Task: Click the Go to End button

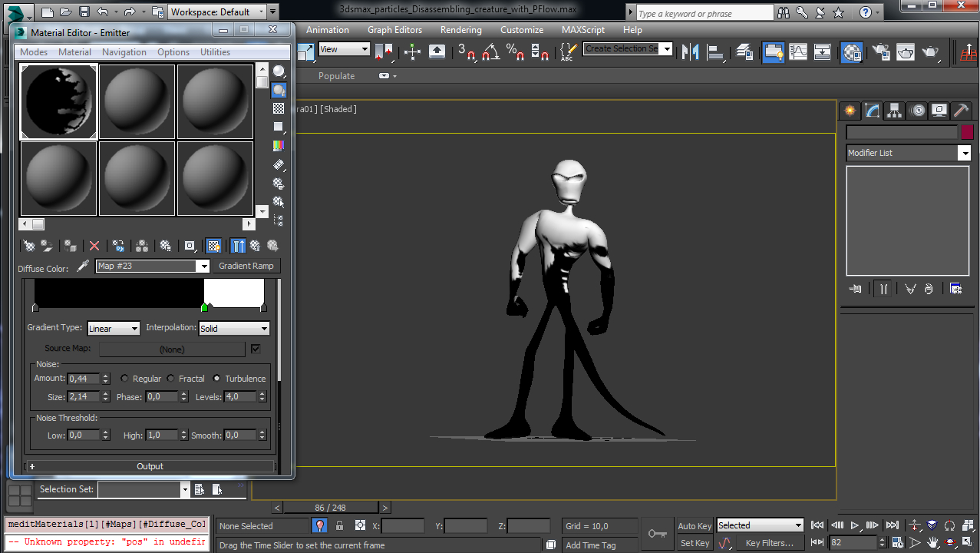Action: pos(892,525)
